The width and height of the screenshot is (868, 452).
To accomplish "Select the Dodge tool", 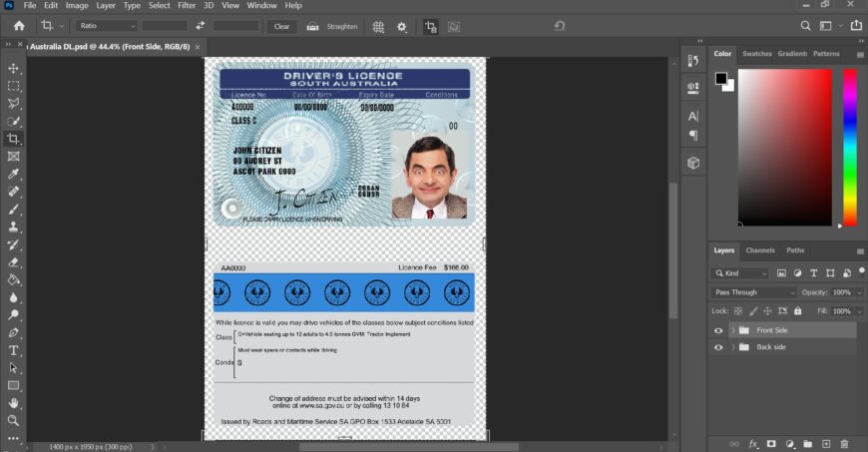I will click(x=13, y=314).
